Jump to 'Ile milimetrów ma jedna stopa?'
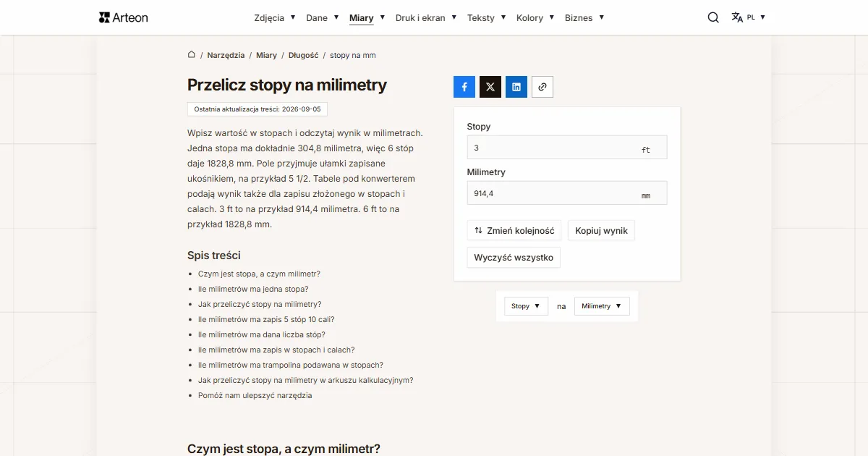The width and height of the screenshot is (868, 456). [253, 289]
